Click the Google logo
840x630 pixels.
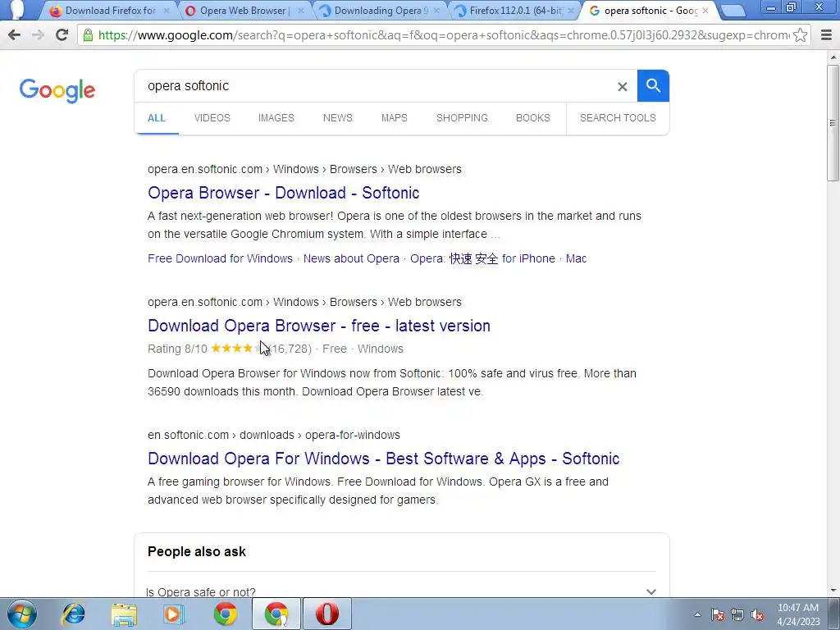(x=57, y=90)
